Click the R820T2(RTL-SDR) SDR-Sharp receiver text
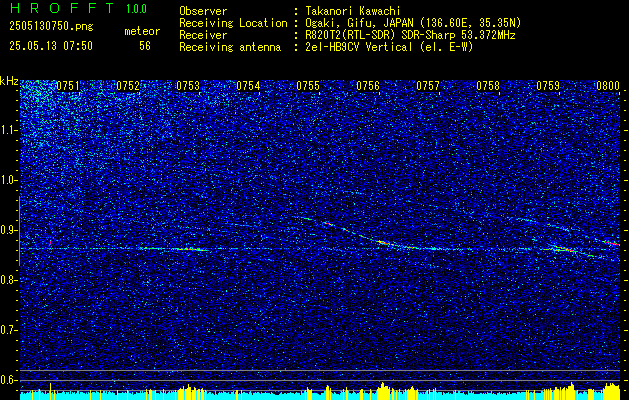The image size is (629, 400). 410,35
